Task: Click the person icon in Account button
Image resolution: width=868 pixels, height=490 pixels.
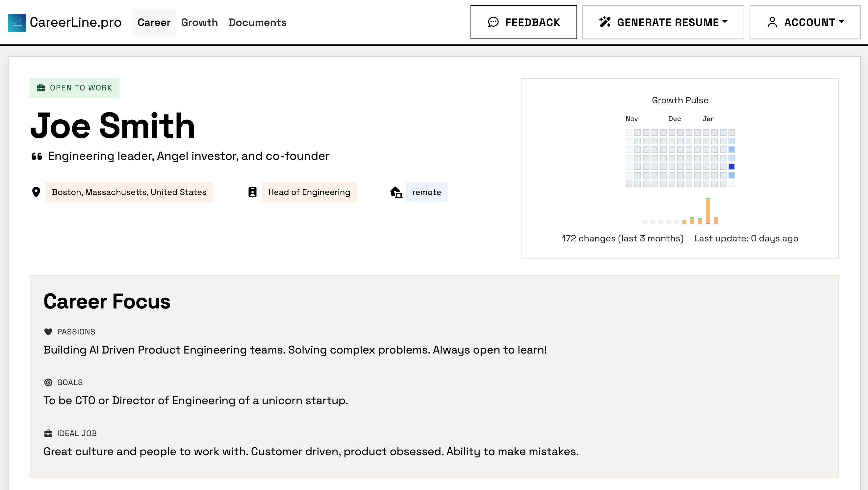Action: coord(772,22)
